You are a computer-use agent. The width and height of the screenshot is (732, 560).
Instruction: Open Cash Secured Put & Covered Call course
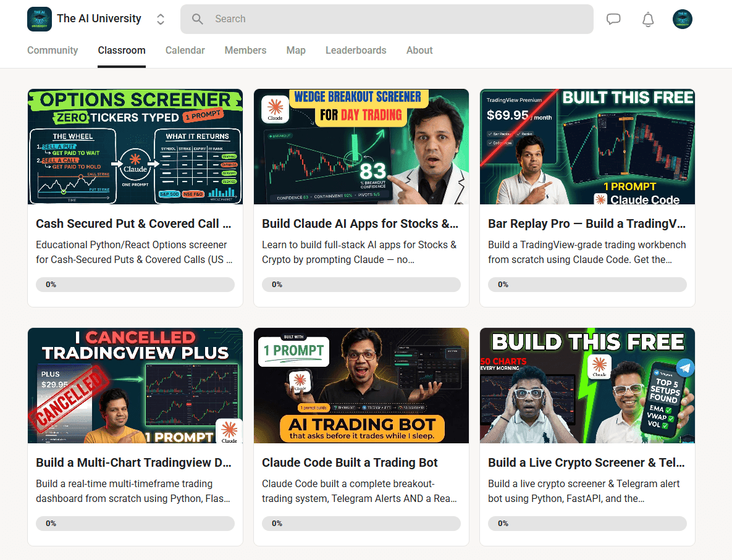click(x=133, y=224)
